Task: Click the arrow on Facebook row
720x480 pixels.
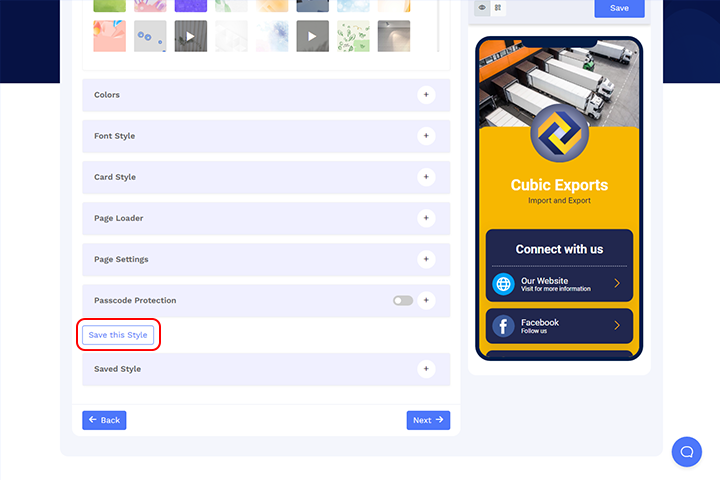Action: [x=617, y=326]
